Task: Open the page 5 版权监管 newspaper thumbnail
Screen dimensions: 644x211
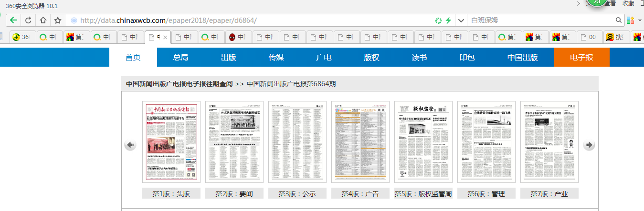Action: pyautogui.click(x=423, y=142)
